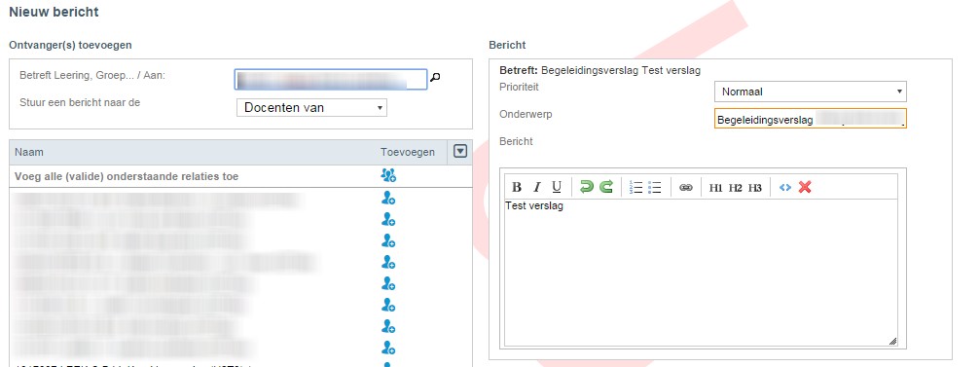This screenshot has width=980, height=367.
Task: Open the 'Docenten van' dropdown
Action: [x=311, y=107]
